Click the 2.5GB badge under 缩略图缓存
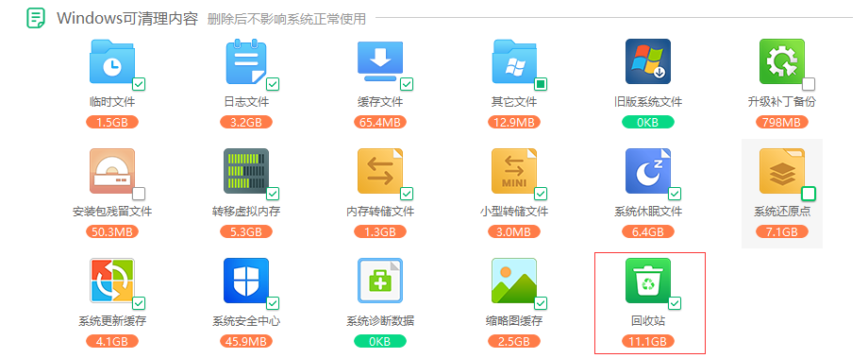The width and height of the screenshot is (868, 358). click(x=515, y=341)
